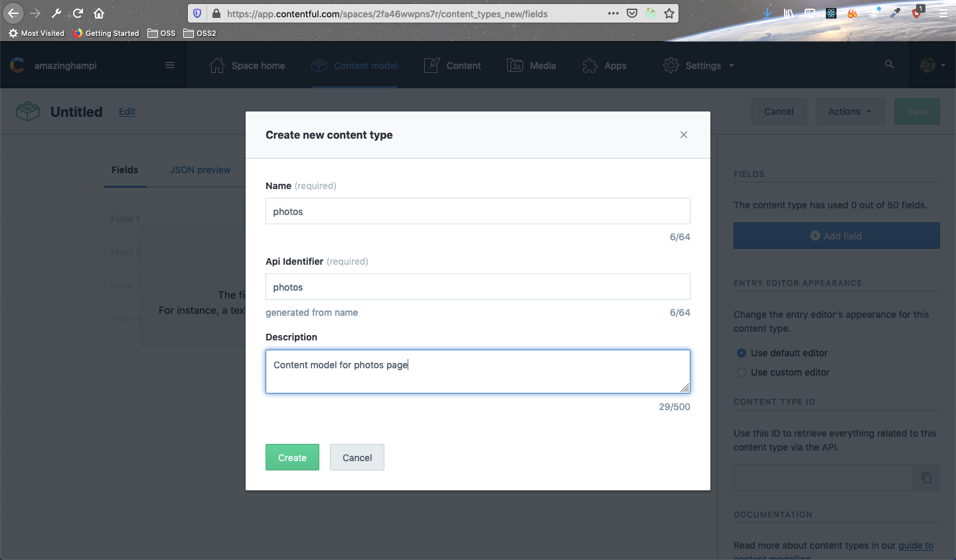The height and width of the screenshot is (560, 956).
Task: Click the Cancel button in the page header
Action: (x=779, y=111)
